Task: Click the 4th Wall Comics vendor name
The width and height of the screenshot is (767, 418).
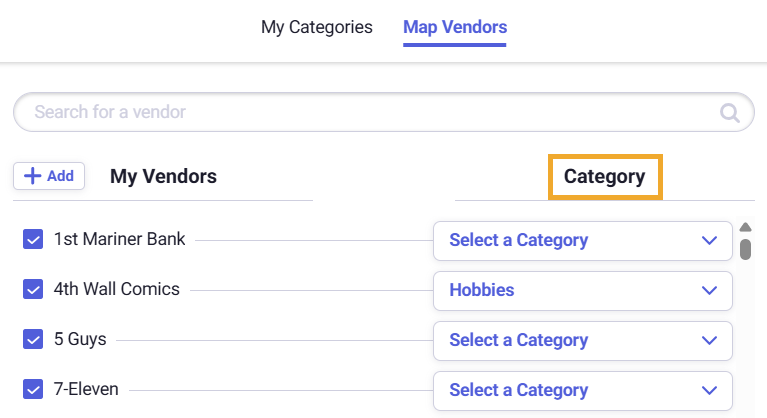Action: (117, 289)
